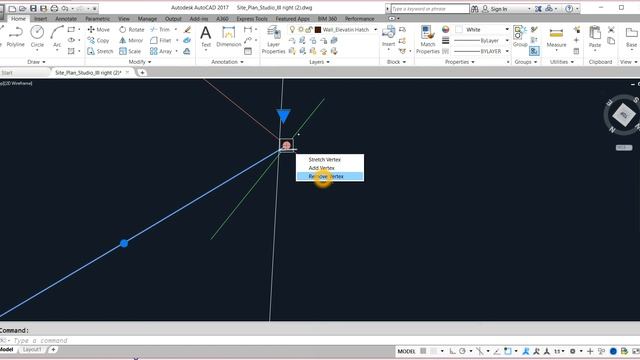
Task: Click the Type a command input line
Action: 320,340
